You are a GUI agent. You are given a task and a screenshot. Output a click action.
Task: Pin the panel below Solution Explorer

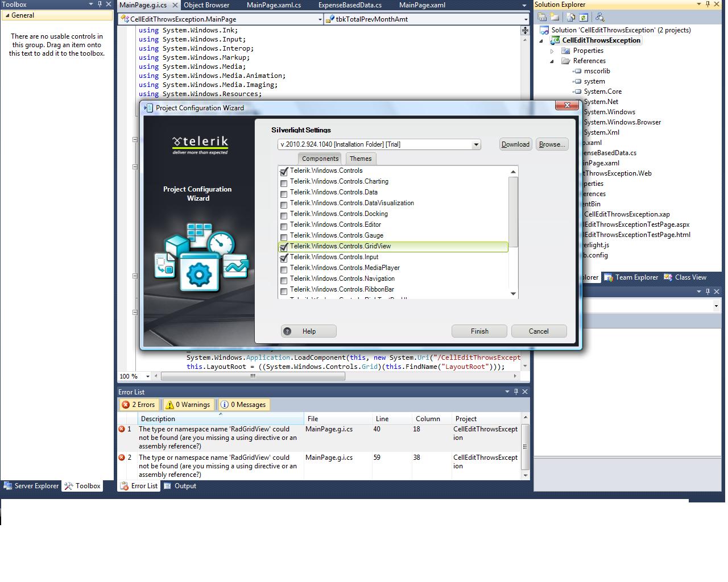708,292
